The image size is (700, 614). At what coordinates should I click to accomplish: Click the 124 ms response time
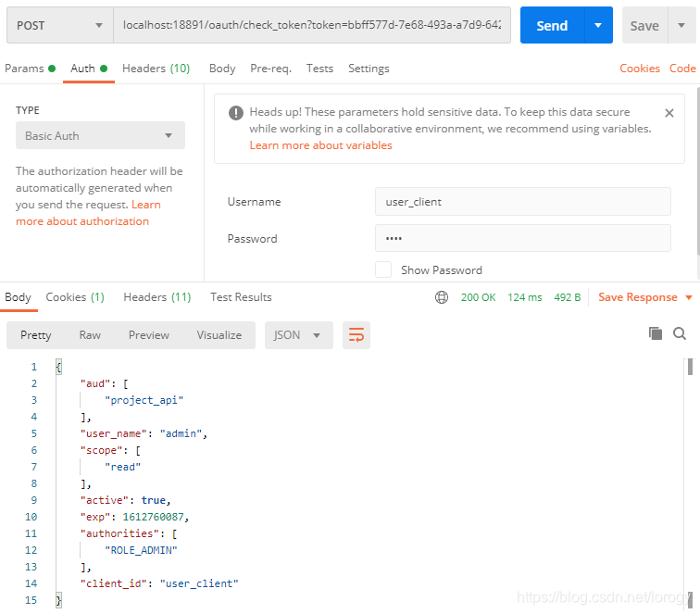pos(525,297)
